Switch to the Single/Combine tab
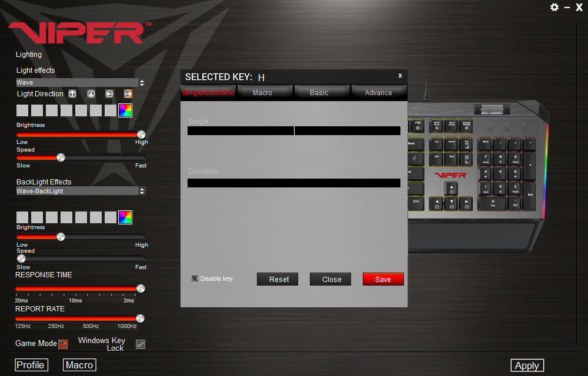The image size is (588, 376). click(x=208, y=92)
